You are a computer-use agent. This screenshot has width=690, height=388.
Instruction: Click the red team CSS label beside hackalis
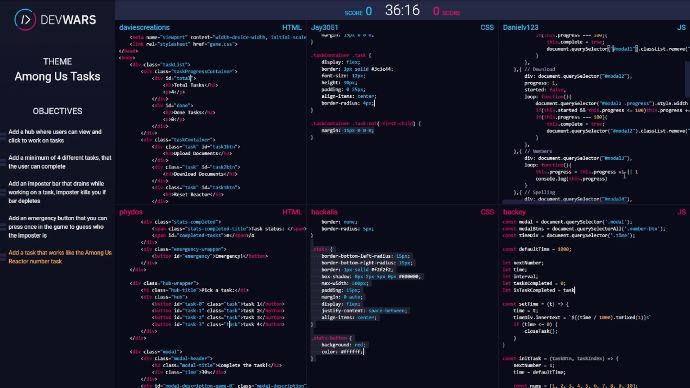coord(487,212)
